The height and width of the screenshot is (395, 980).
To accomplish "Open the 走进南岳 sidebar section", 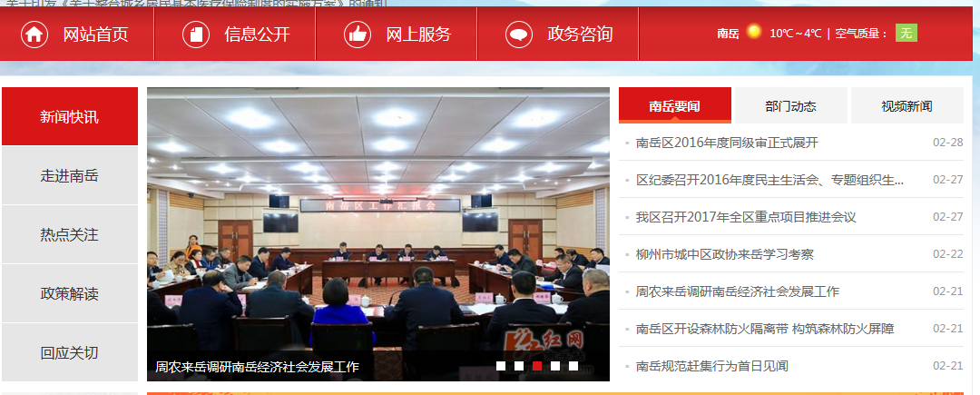I will tap(70, 175).
